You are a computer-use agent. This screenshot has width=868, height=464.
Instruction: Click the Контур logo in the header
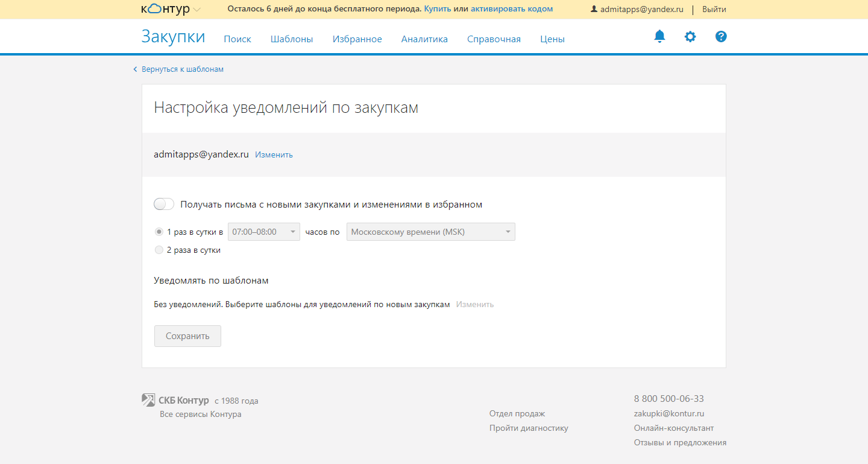click(165, 9)
